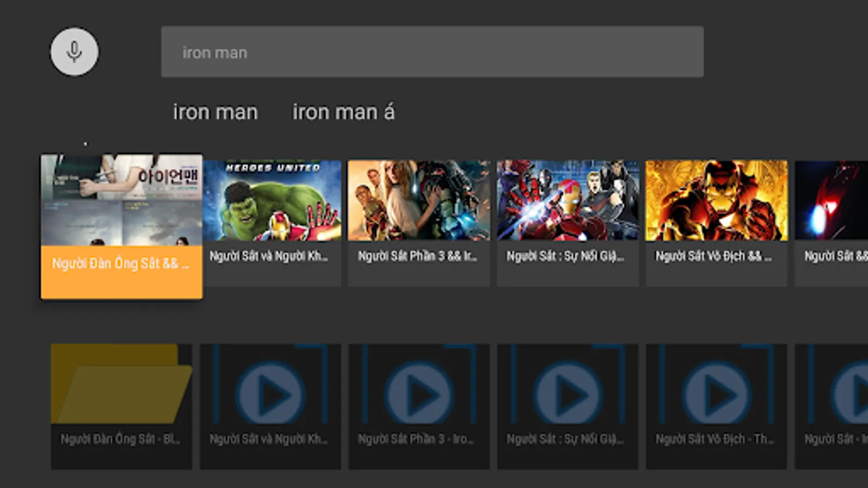Open the Iron Man 3 cast poster
868x488 pixels.
click(x=419, y=201)
